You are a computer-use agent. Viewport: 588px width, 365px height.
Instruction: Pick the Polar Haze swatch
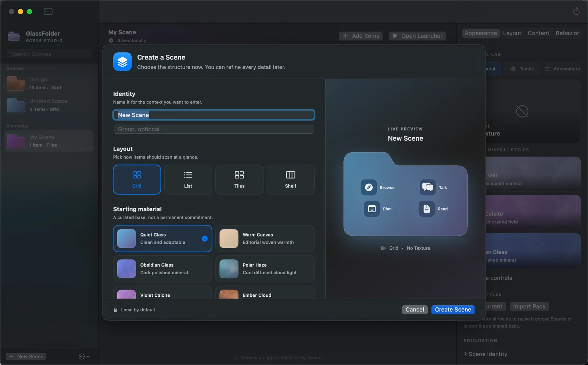tap(229, 269)
